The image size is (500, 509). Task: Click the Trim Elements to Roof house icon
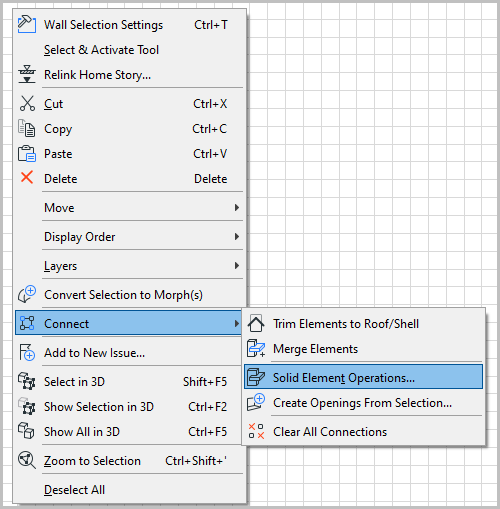256,323
